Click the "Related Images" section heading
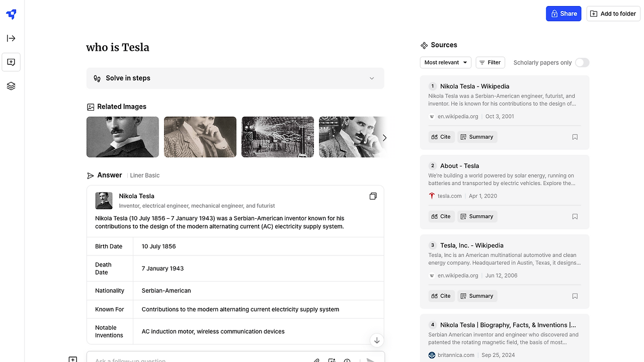 pos(122,107)
